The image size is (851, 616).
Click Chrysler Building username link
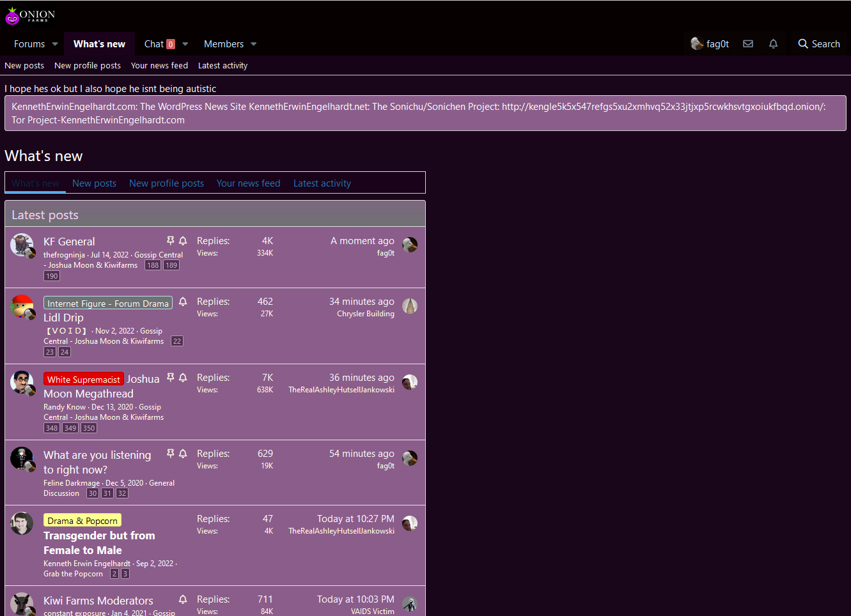point(366,314)
